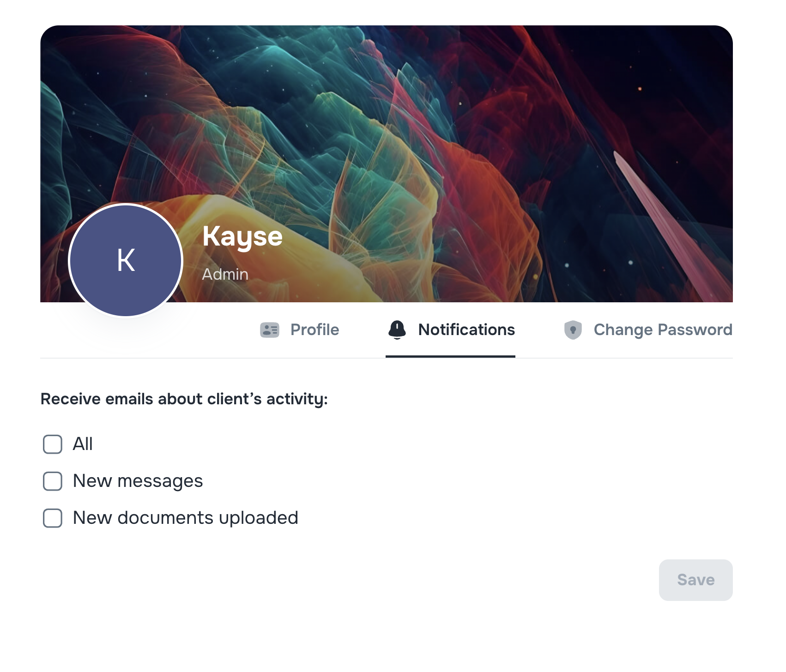Select the Notifications tab
This screenshot has width=786, height=672.
[x=466, y=330]
